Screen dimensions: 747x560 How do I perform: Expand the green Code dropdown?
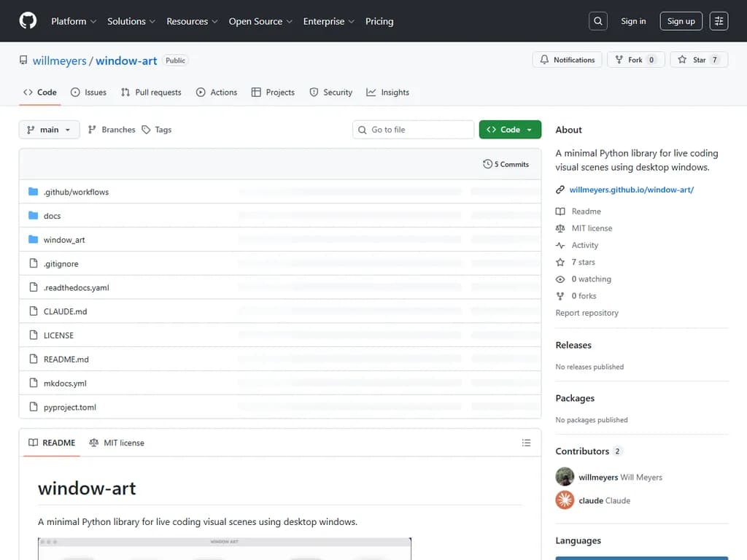[x=510, y=130]
